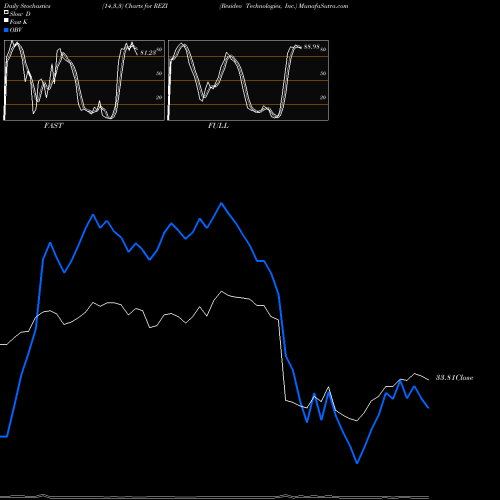The width and height of the screenshot is (500, 500).
Task: Click the 'FULL' label under the right chart
Action: point(218,126)
